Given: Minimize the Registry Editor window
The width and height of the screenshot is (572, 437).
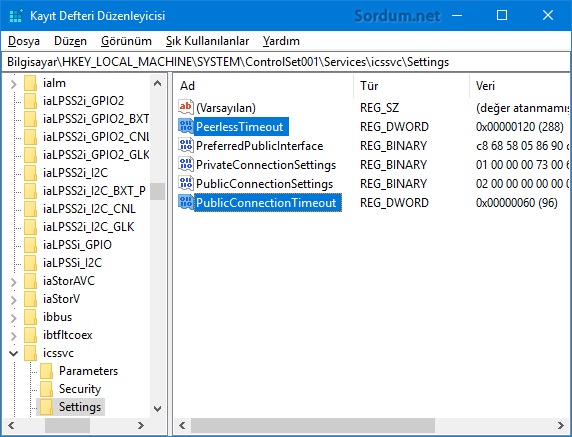Looking at the screenshot, I should point(457,15).
